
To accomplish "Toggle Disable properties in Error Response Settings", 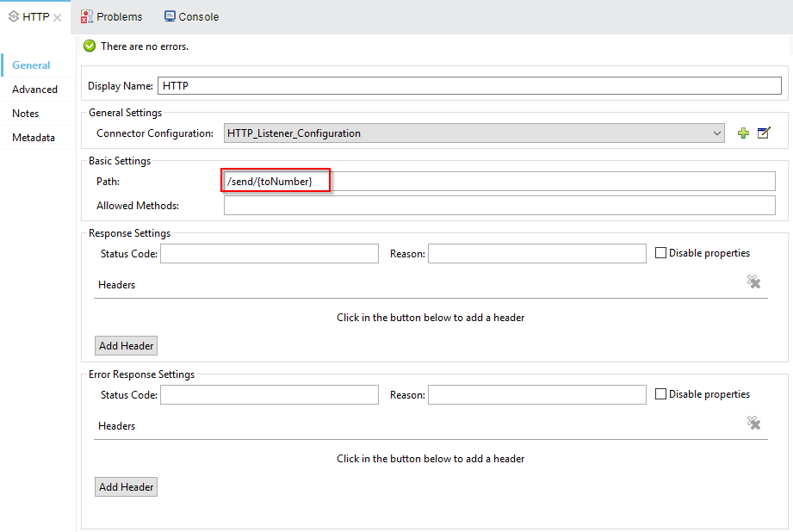I will point(660,394).
